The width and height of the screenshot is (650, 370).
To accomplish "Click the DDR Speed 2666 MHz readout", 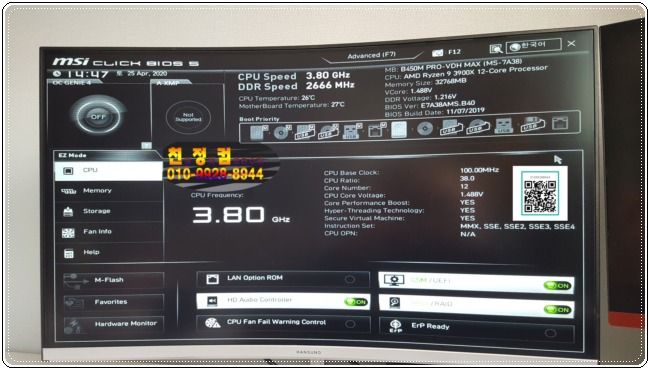I will [296, 86].
